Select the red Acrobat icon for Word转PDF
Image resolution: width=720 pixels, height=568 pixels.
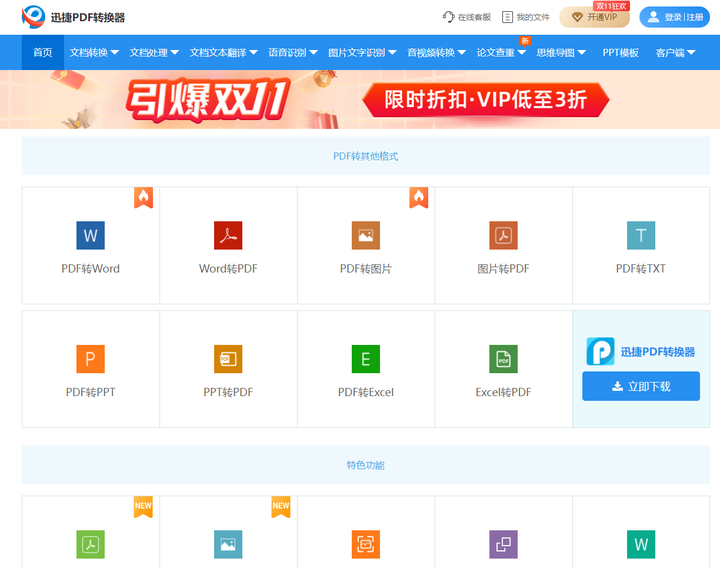pos(228,235)
